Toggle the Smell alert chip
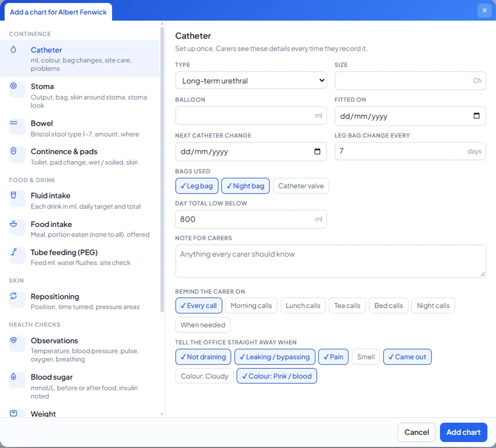This screenshot has height=448, width=496. pos(366,357)
